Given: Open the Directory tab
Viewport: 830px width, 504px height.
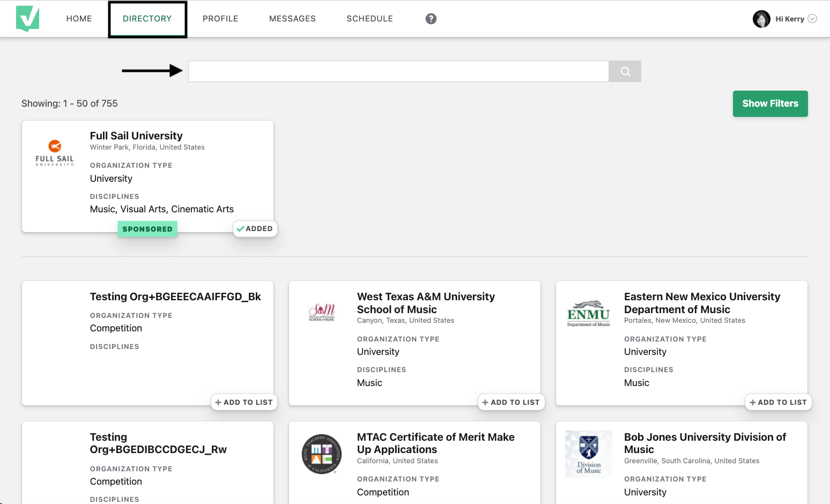Looking at the screenshot, I should coord(147,19).
